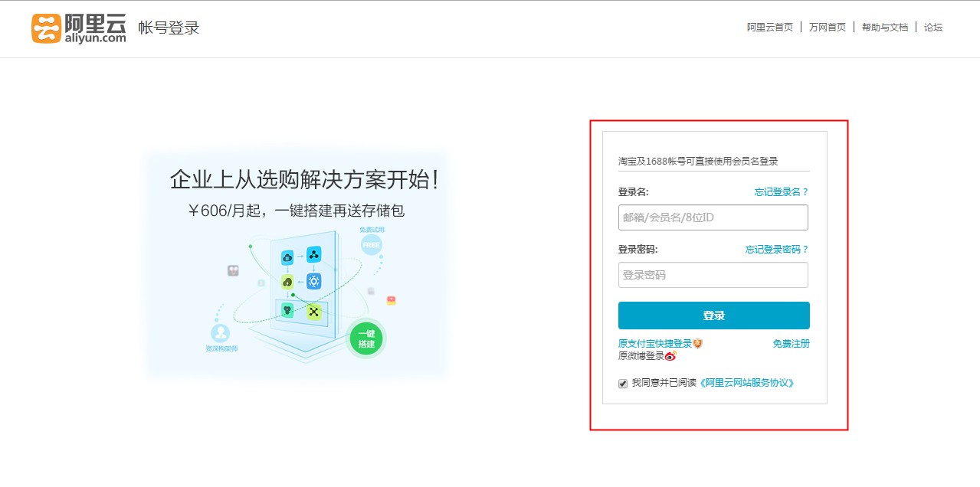Focus the 登录名 input field
The height and width of the screenshot is (487, 980).
(713, 217)
